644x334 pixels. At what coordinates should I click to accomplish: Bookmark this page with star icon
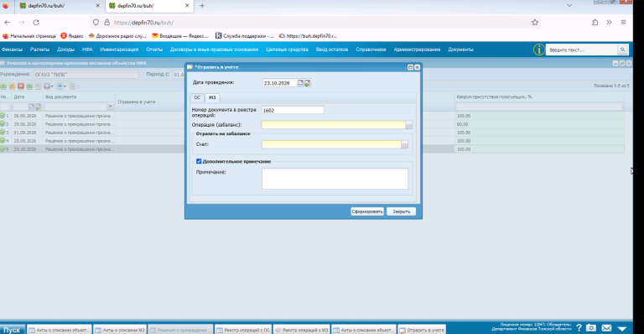(x=535, y=22)
